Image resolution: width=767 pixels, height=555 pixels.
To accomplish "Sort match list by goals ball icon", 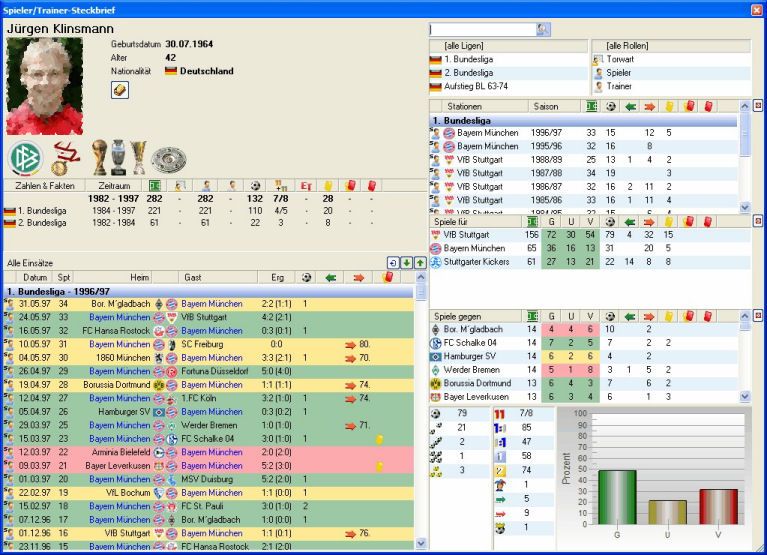I will (x=306, y=277).
